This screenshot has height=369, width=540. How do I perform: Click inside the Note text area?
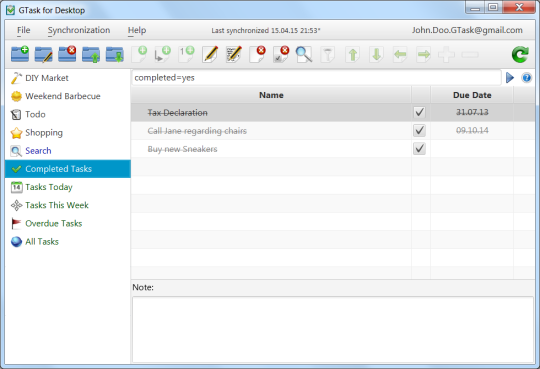[x=333, y=329]
